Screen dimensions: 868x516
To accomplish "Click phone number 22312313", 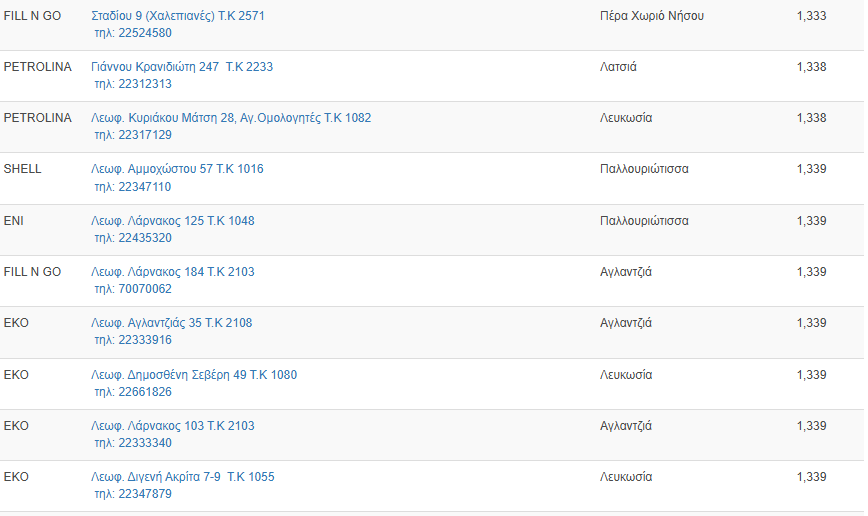I will pyautogui.click(x=144, y=84).
